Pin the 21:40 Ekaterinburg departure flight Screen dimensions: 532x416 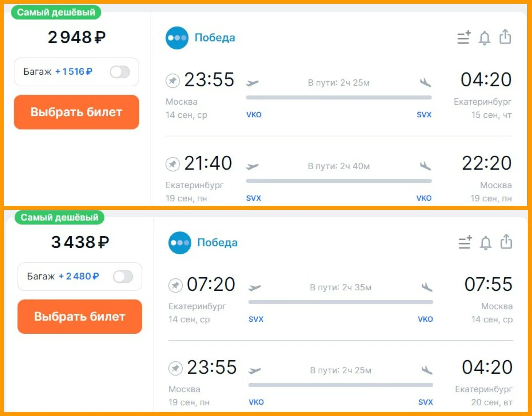pyautogui.click(x=173, y=164)
